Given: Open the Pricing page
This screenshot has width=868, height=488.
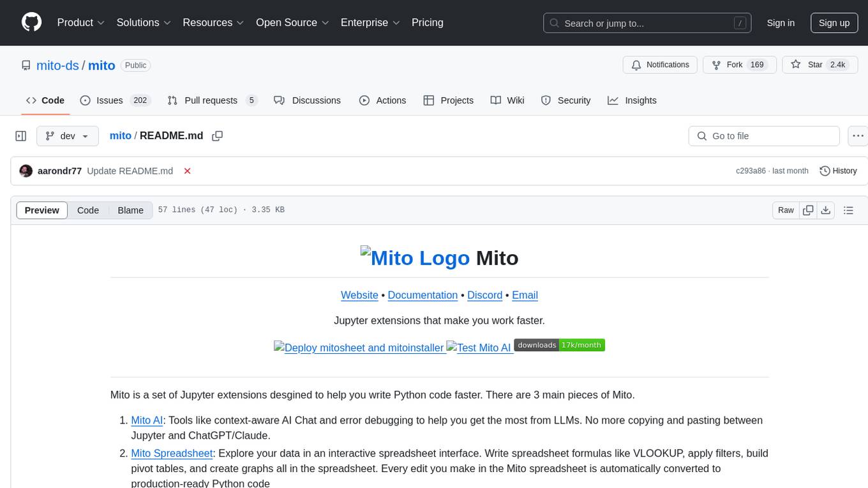Looking at the screenshot, I should click(428, 22).
